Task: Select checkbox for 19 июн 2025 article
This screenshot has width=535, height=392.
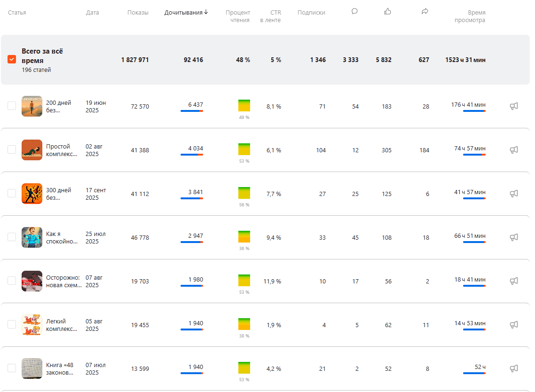Action: click(12, 106)
